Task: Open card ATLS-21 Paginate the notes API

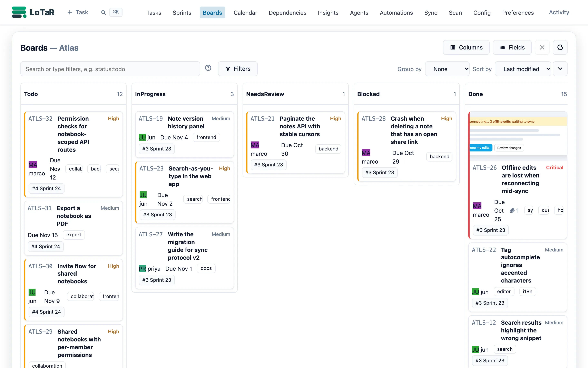Action: 300,126
